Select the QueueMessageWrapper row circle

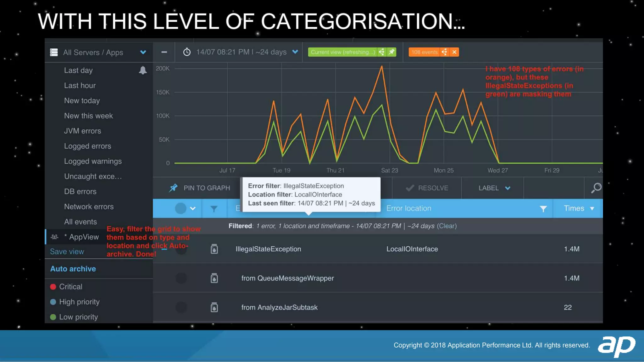pyautogui.click(x=181, y=278)
